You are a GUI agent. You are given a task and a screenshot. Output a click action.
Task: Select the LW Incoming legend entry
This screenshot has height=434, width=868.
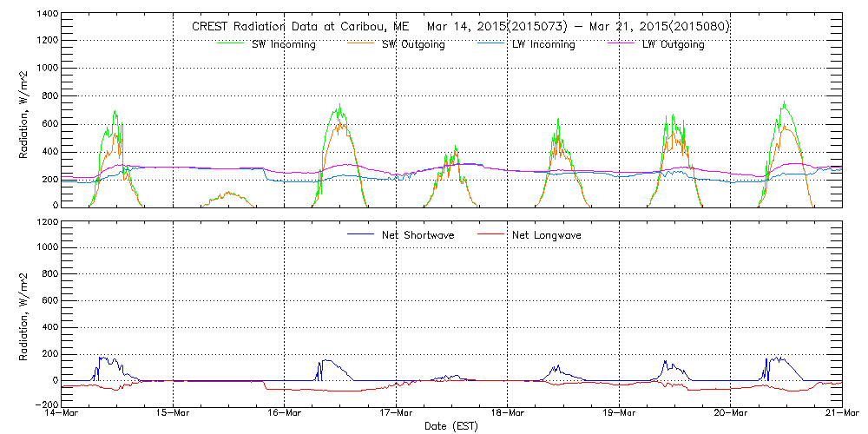click(x=542, y=44)
